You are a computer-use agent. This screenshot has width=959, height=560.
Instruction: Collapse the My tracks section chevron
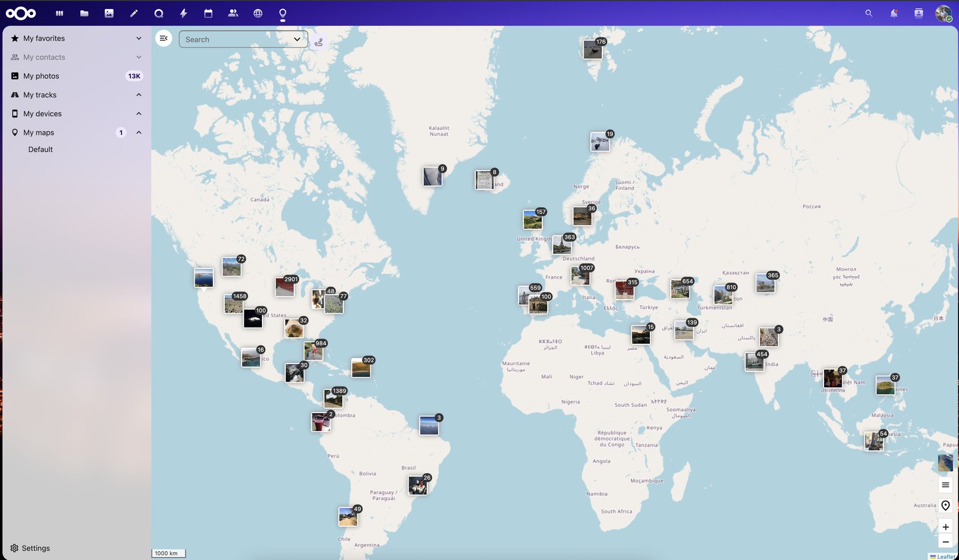[139, 95]
